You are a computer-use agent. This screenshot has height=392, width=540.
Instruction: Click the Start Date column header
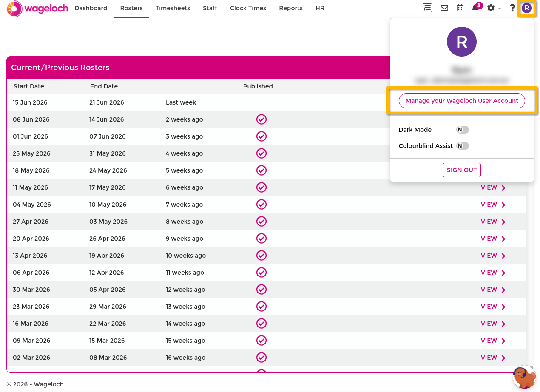tap(29, 86)
